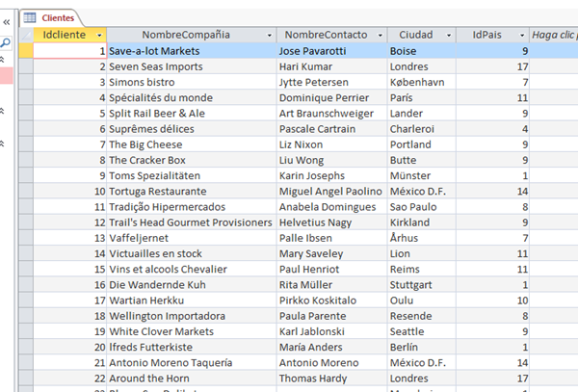Click the Idcliente cell containing 1
Image resolution: width=578 pixels, height=392 pixels.
[70, 51]
